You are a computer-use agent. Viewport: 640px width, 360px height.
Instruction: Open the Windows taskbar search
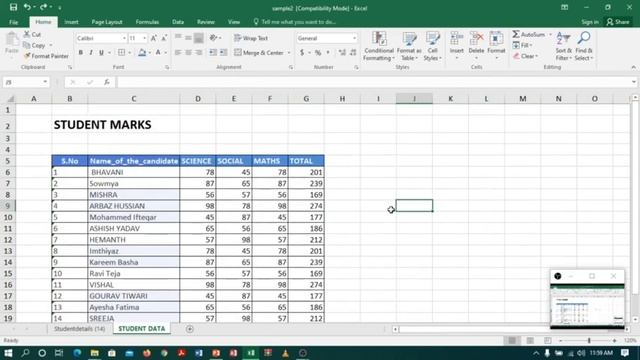coord(25,353)
